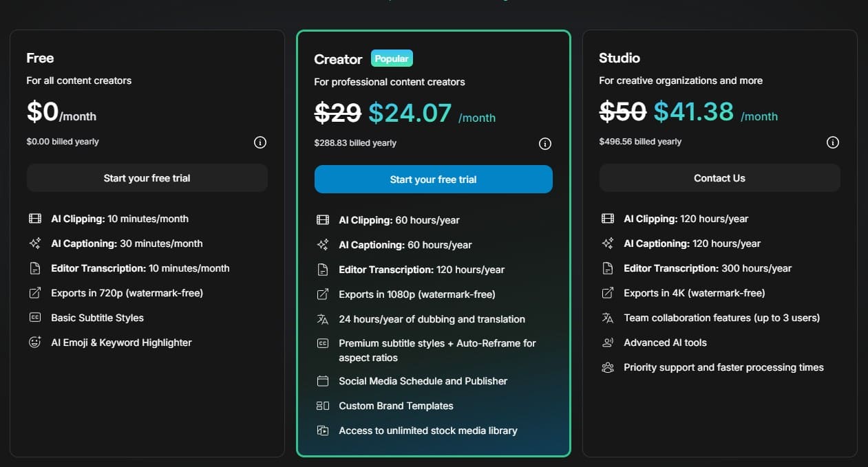Image resolution: width=868 pixels, height=467 pixels.
Task: Select the Custom Brand Templates icon
Action: tap(323, 405)
